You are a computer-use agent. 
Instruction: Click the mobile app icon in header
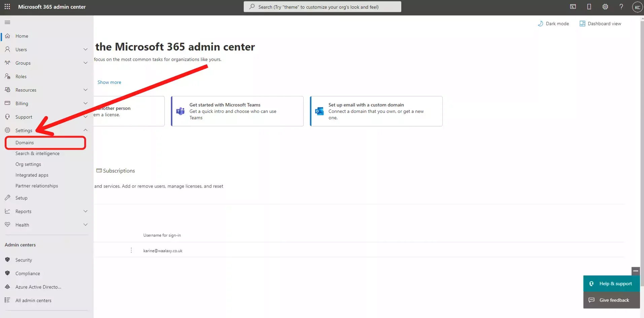[589, 7]
